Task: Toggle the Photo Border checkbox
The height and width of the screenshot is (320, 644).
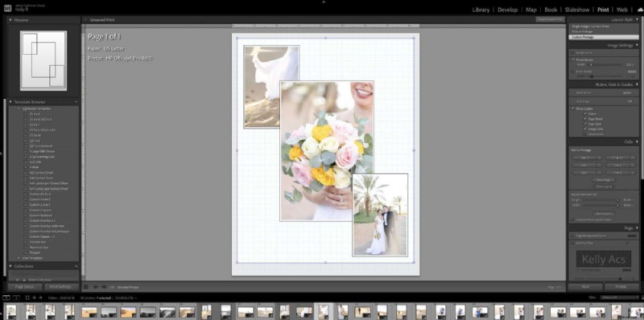Action: (x=572, y=59)
